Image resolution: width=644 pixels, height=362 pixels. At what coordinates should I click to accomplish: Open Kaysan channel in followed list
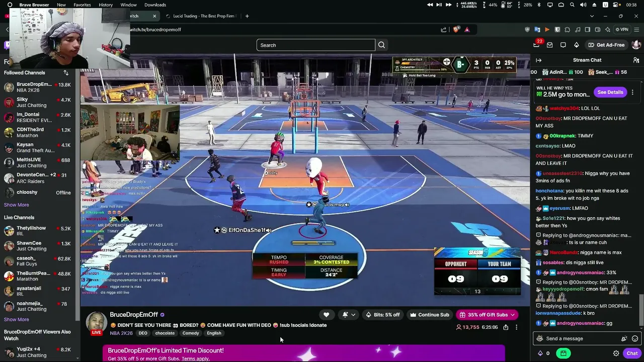pos(39,148)
